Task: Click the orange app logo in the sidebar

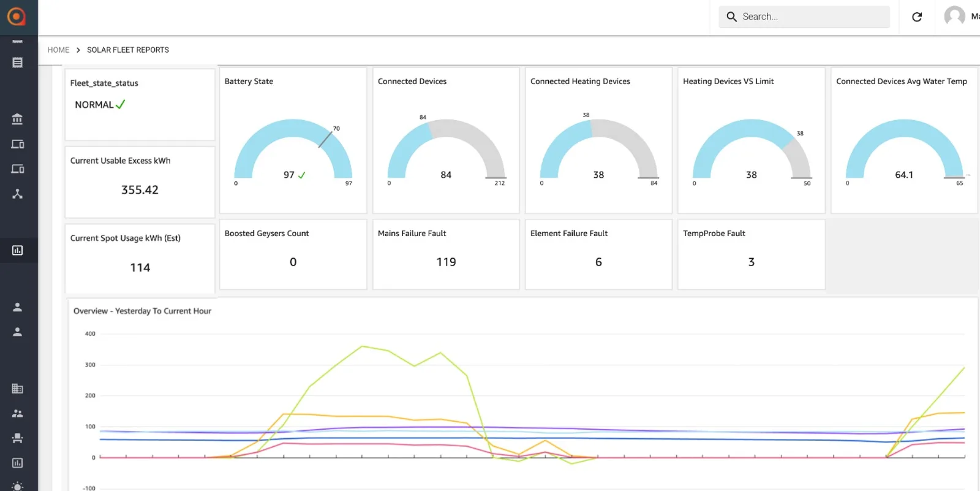Action: pos(17,17)
